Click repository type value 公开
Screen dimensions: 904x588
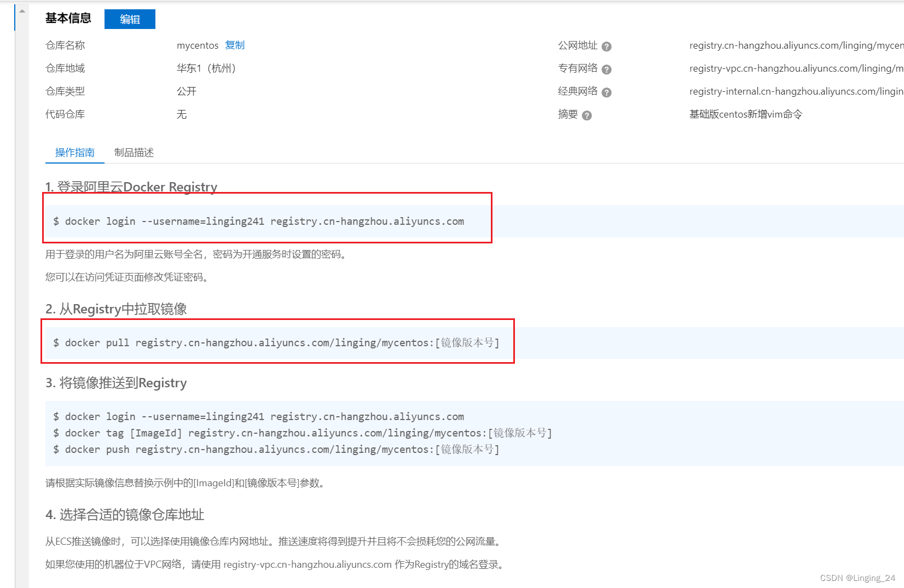coord(187,91)
